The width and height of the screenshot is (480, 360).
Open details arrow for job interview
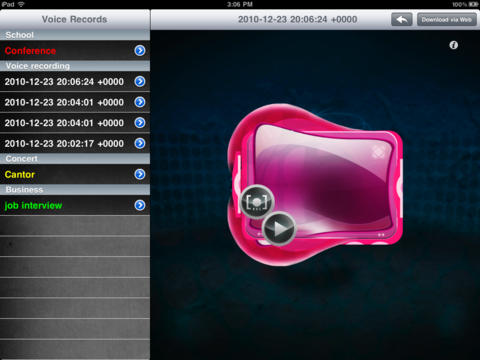tap(140, 205)
